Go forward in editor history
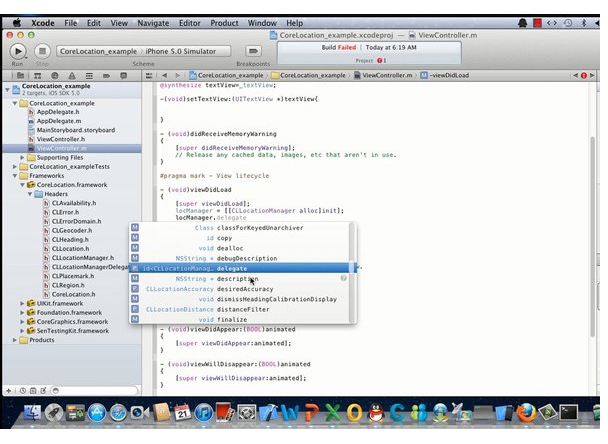The image size is (608, 444). [177, 76]
